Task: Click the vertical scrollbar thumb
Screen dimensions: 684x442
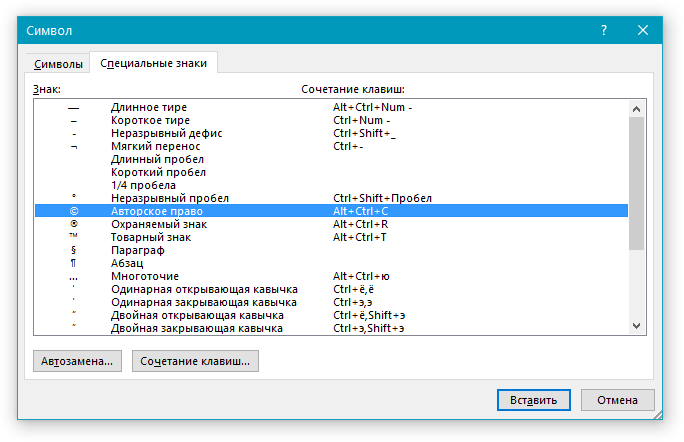Action: click(x=636, y=183)
